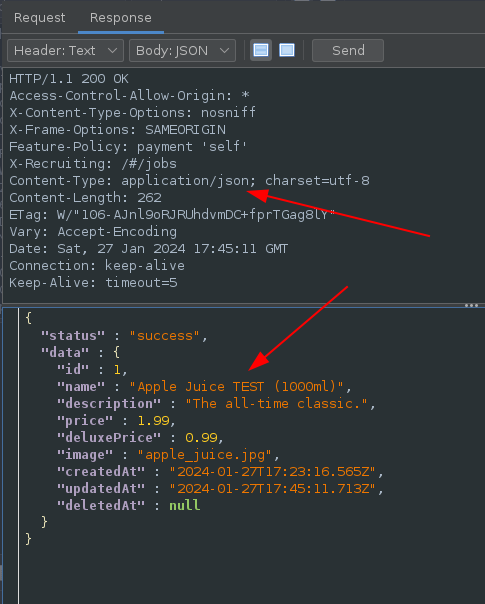
Task: Click the null value of deletedAt
Action: coord(185,505)
